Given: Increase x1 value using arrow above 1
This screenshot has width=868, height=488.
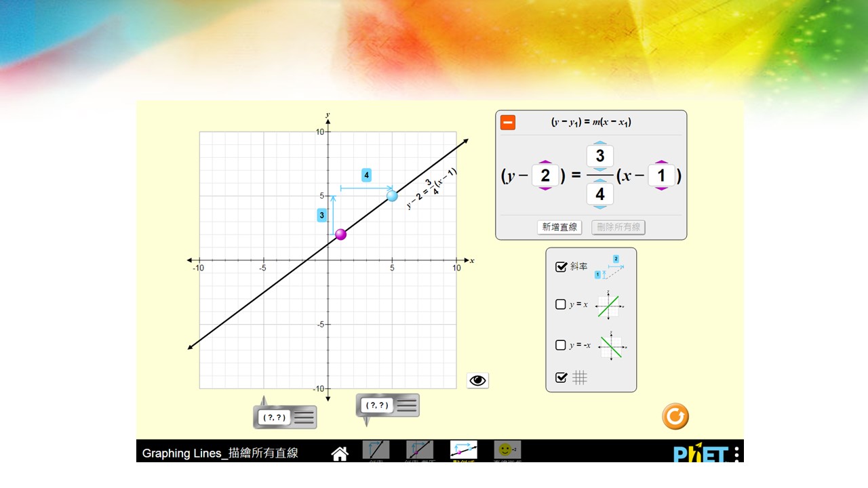Looking at the screenshot, I should tap(662, 163).
